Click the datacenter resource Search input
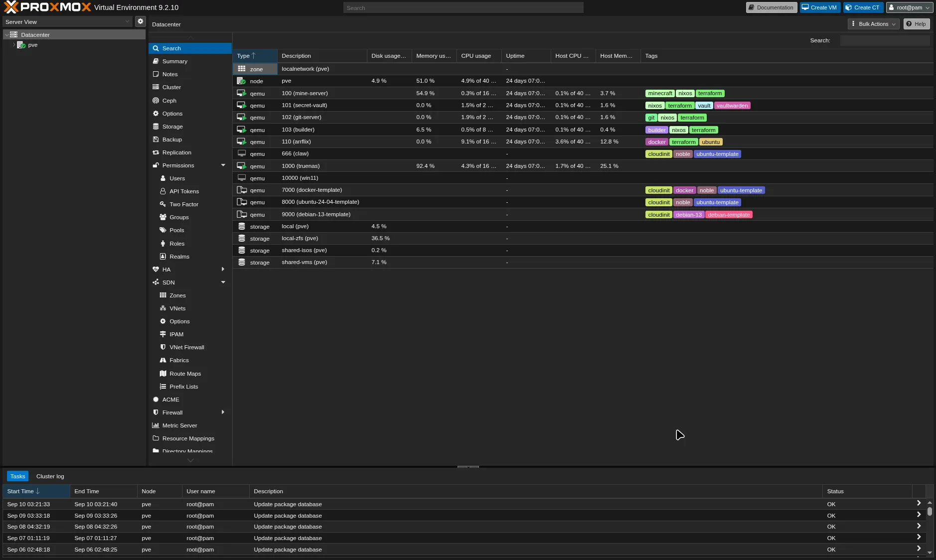Viewport: 936px width, 560px height. point(885,40)
